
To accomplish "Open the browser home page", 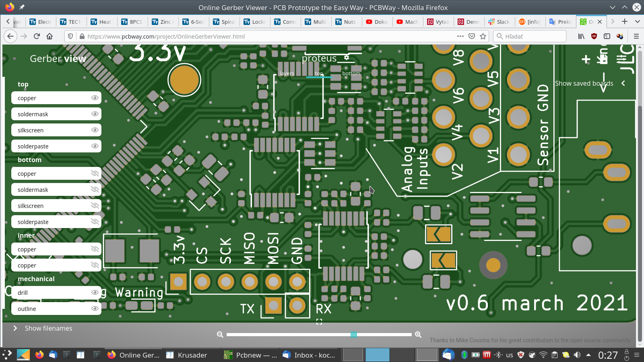I will pos(50,36).
